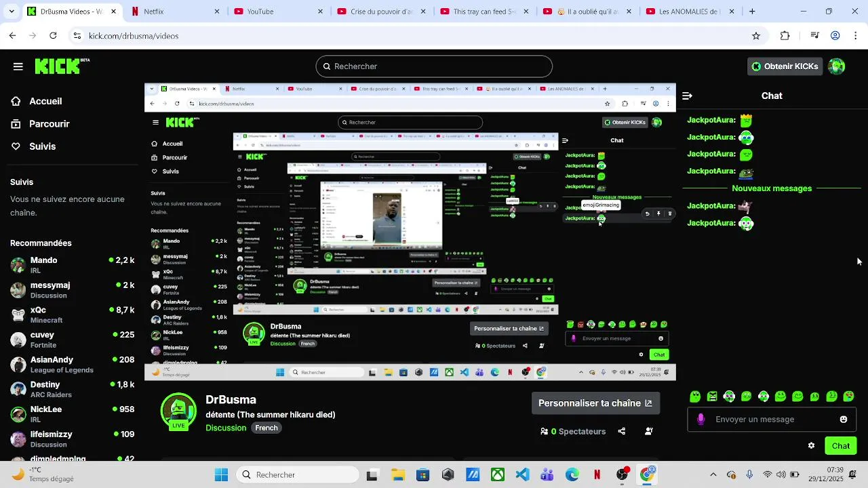
Task: Click the browser back arrow
Action: click(13, 36)
